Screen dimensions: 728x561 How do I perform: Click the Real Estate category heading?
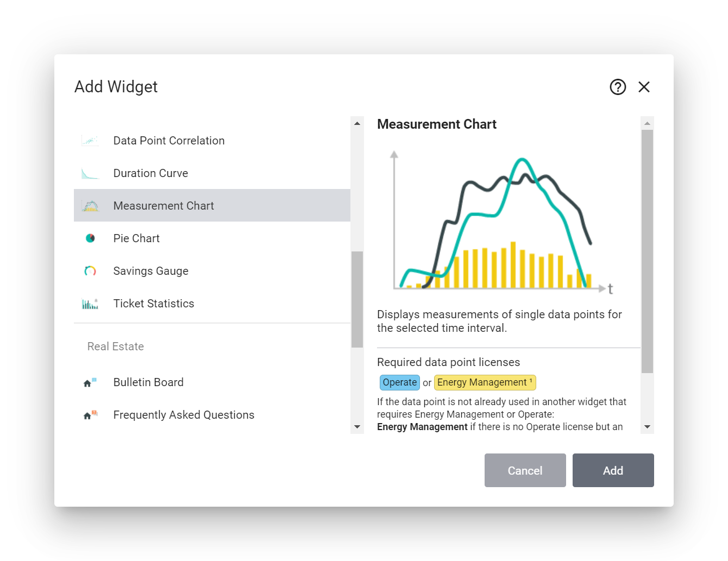click(116, 346)
